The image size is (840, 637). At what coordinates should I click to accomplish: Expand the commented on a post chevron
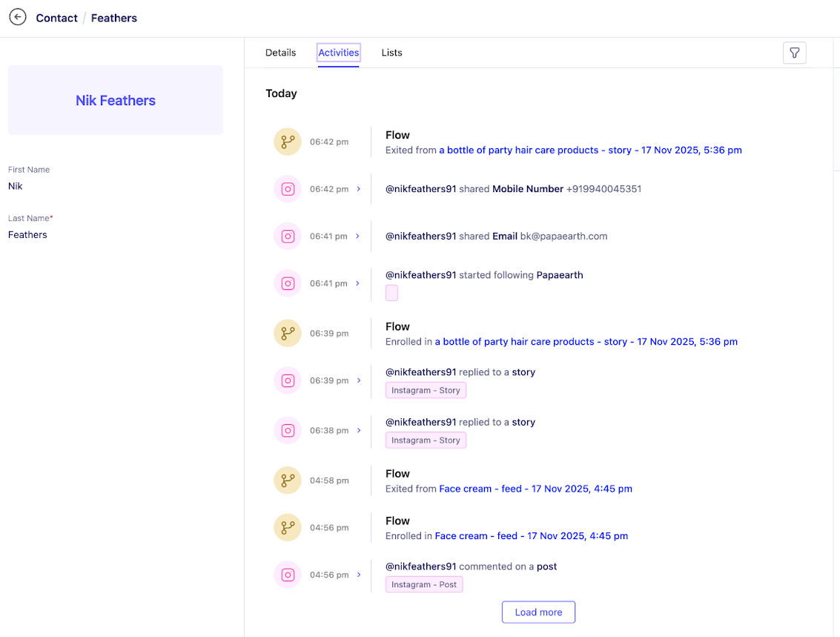tap(359, 575)
